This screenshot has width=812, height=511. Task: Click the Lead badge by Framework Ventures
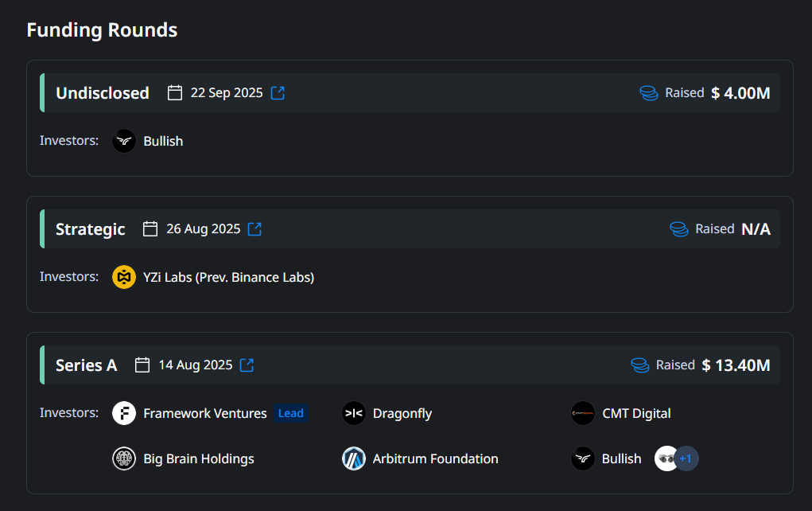(291, 413)
